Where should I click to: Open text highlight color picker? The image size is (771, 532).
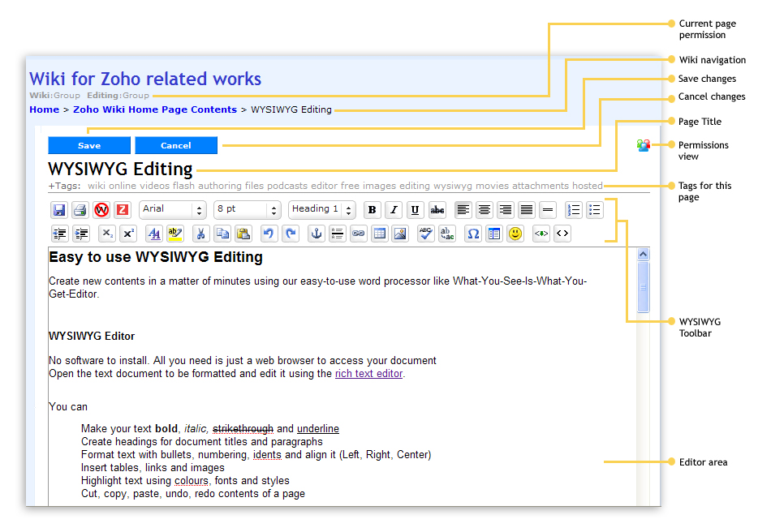click(x=175, y=234)
